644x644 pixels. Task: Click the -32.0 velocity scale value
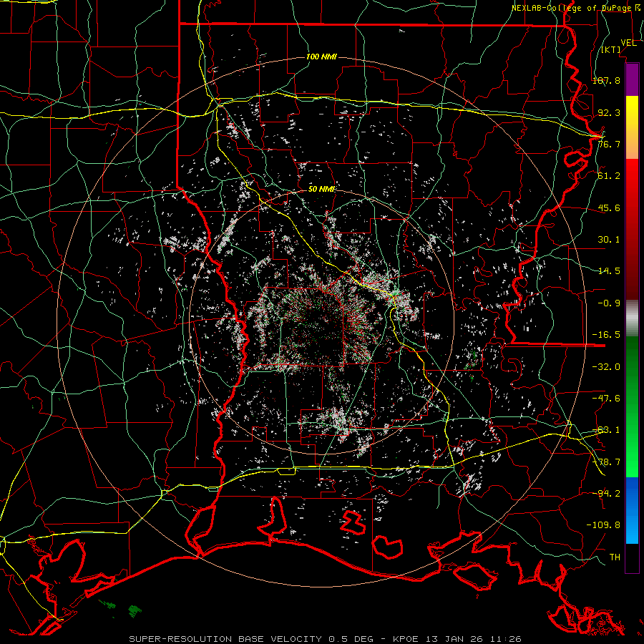point(606,367)
